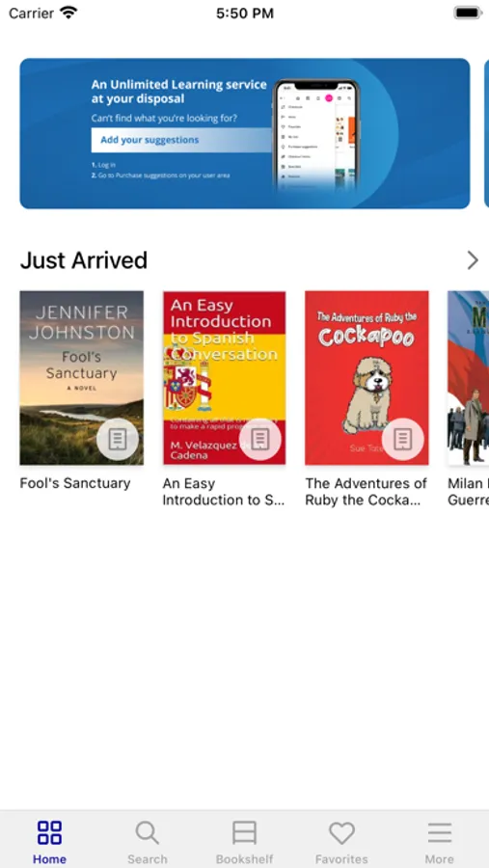489x868 pixels.
Task: Tap ebook icon on Fool's Sanctuary cover
Action: click(118, 440)
